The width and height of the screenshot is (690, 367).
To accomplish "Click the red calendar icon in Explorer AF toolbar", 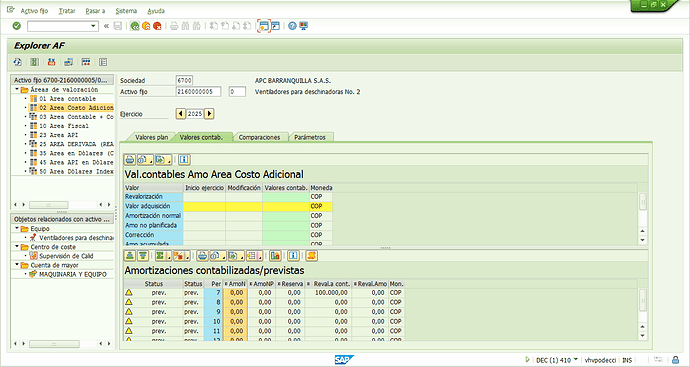I will (x=51, y=62).
